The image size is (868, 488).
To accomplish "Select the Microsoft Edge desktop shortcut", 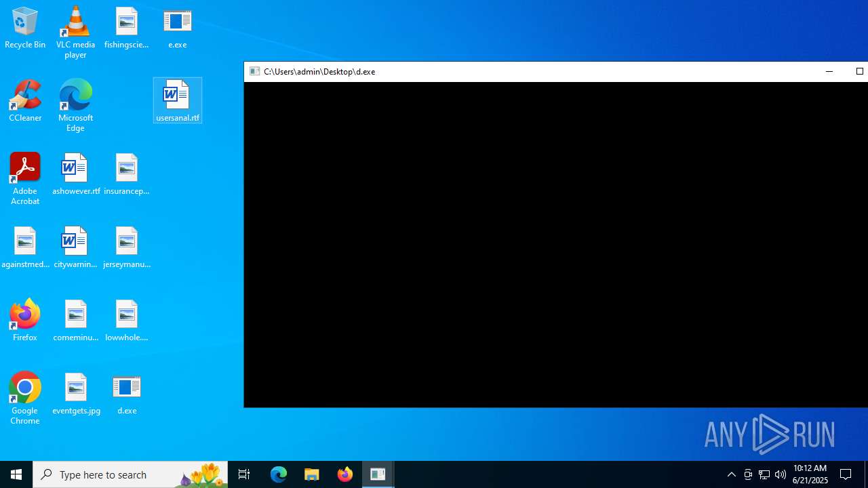I will [75, 105].
